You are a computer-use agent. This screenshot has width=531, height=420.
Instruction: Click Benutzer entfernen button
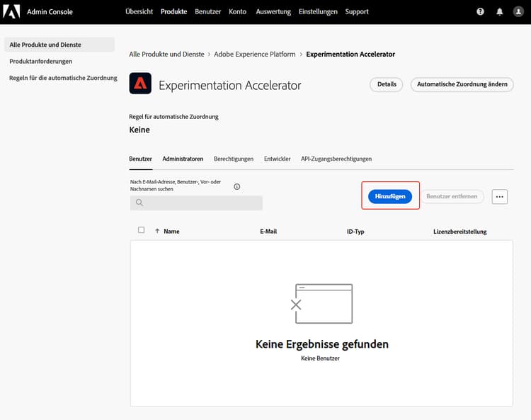(452, 196)
